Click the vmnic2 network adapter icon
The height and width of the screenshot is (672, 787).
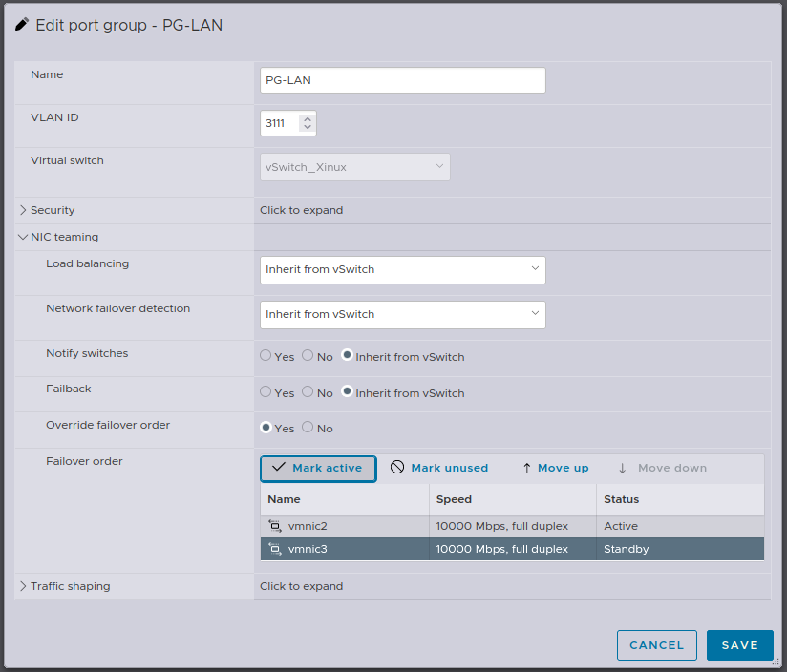pos(275,526)
